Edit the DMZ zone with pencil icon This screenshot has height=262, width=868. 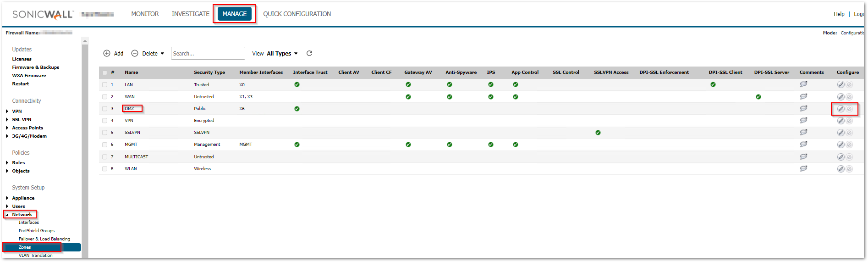click(x=841, y=109)
